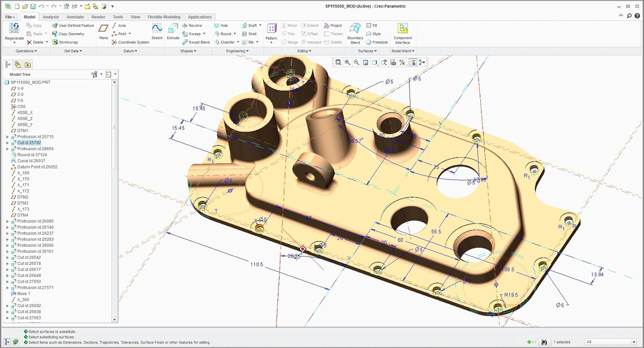Select the Hole tool
644x348 pixels.
(221, 25)
